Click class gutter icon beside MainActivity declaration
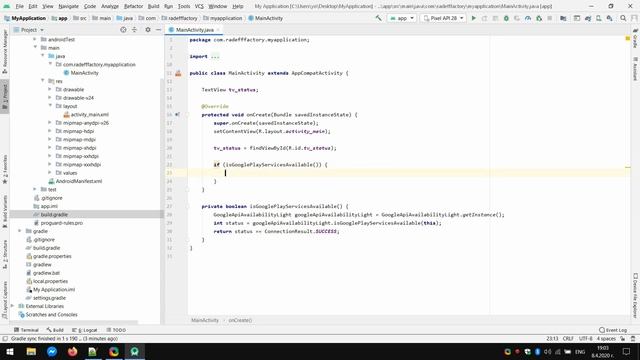 [x=178, y=73]
